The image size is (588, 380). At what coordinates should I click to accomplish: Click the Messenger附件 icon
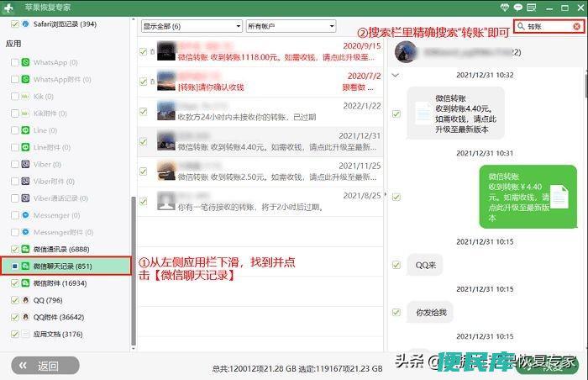25,232
